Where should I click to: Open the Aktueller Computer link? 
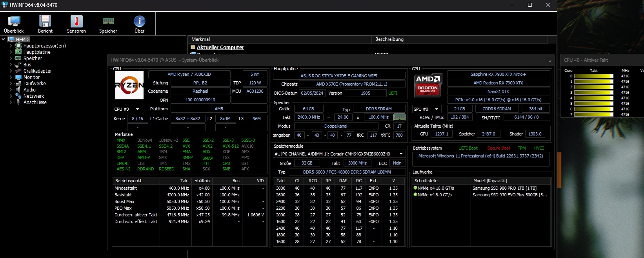(x=220, y=48)
